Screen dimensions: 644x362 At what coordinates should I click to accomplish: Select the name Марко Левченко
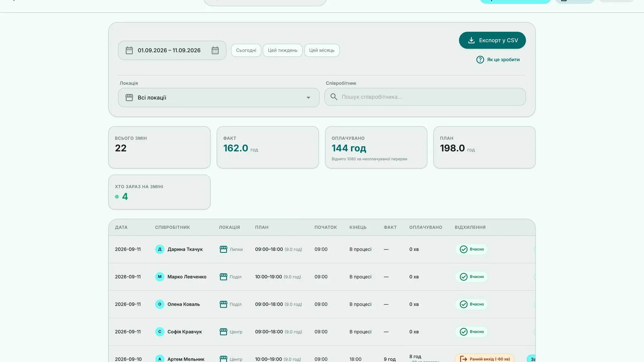click(x=187, y=277)
